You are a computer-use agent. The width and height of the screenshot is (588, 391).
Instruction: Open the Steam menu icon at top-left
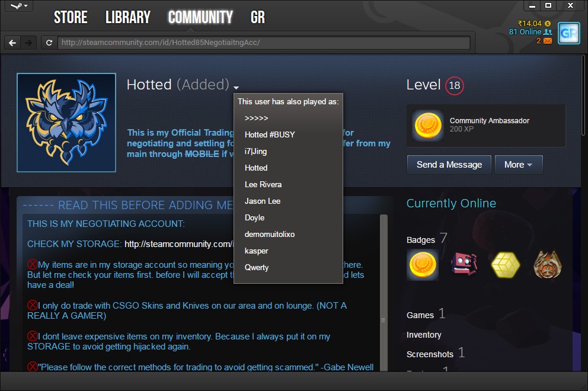pyautogui.click(x=17, y=7)
